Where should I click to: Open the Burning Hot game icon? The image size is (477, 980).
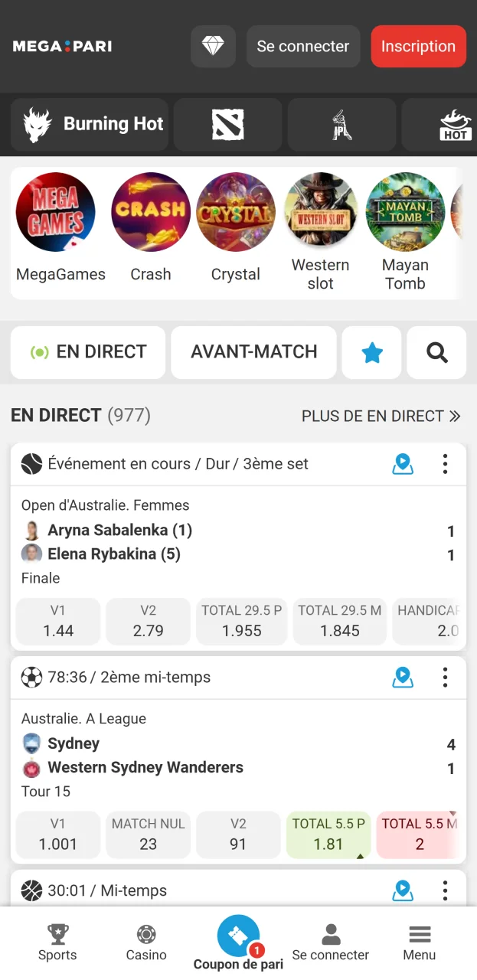pos(89,124)
